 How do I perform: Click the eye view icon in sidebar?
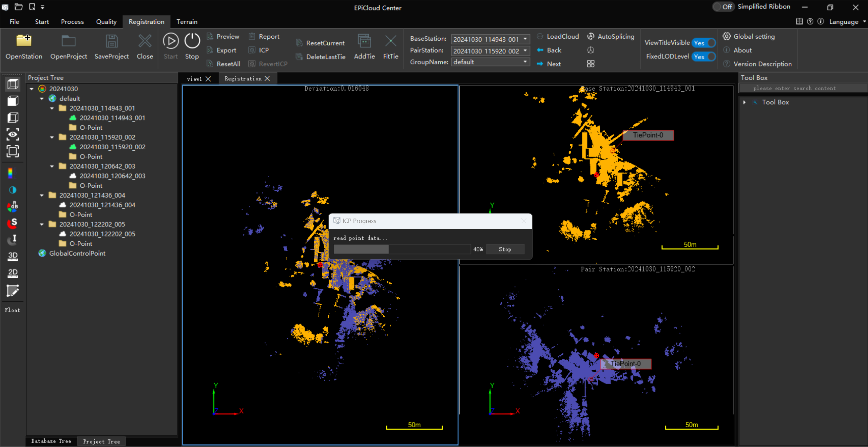click(13, 134)
